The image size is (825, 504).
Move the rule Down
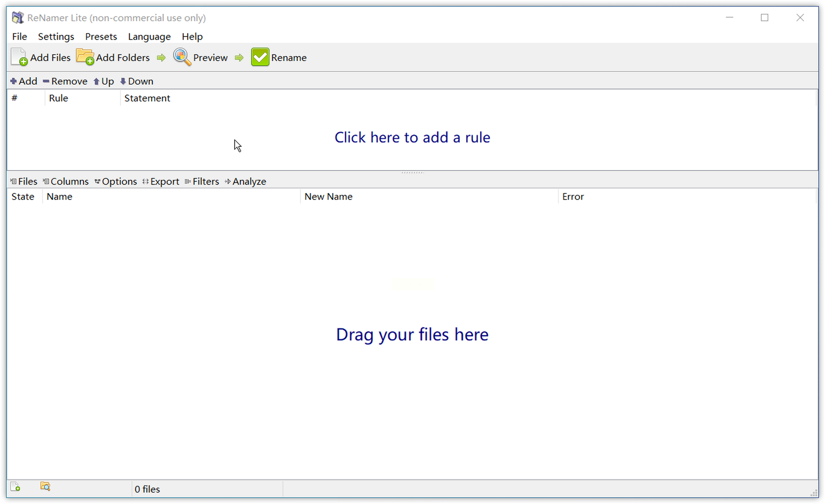tap(137, 81)
